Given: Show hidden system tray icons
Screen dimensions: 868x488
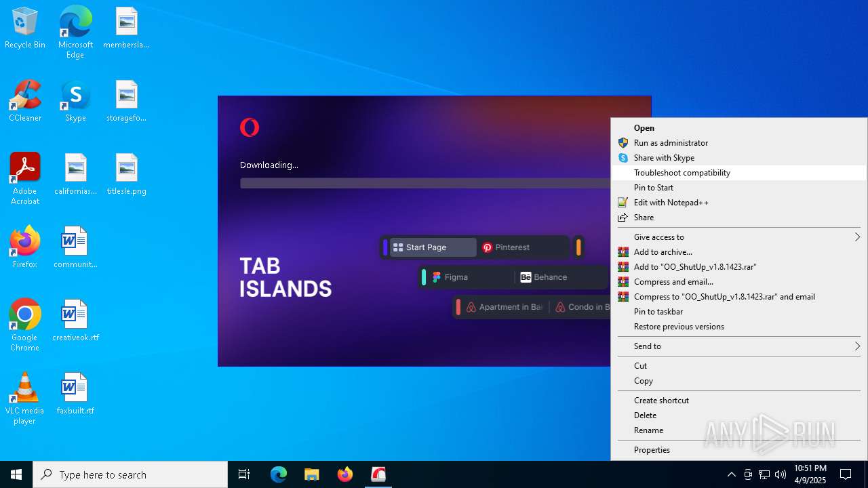Looking at the screenshot, I should [x=731, y=474].
